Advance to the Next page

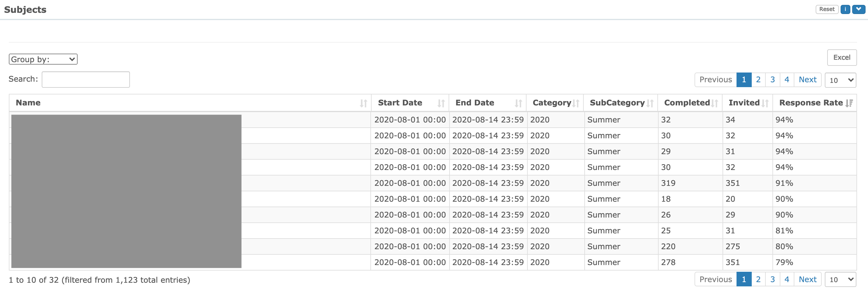[x=807, y=80]
